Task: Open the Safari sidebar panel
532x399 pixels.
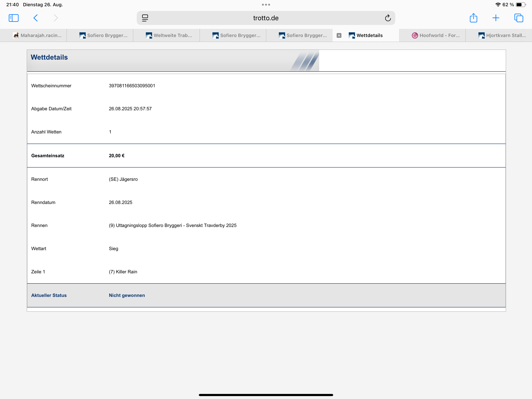Action: (13, 18)
